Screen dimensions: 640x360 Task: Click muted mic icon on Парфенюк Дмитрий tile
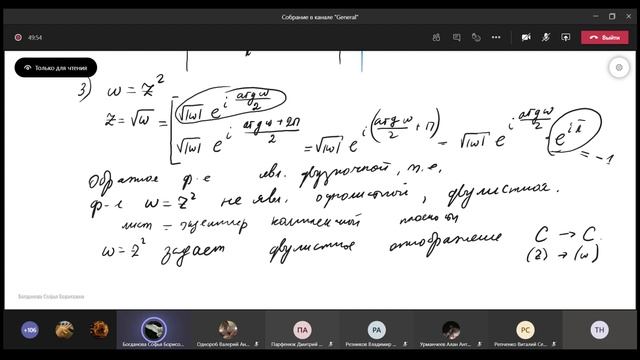coord(331,344)
